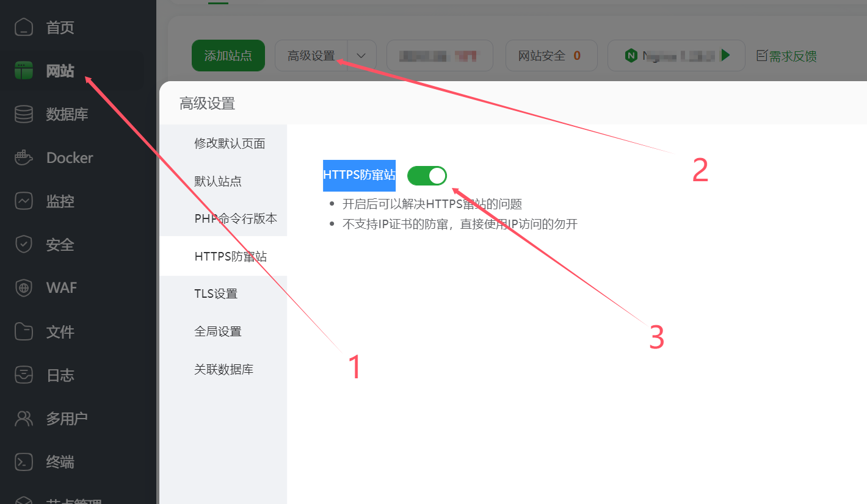
Task: Click the 网站安全 button
Action: tap(549, 56)
